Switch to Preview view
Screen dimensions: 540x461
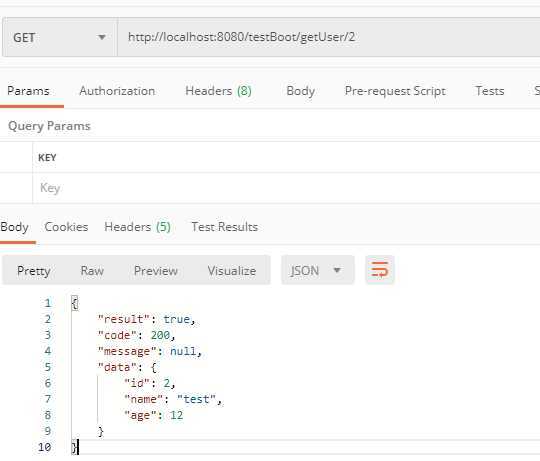(156, 271)
